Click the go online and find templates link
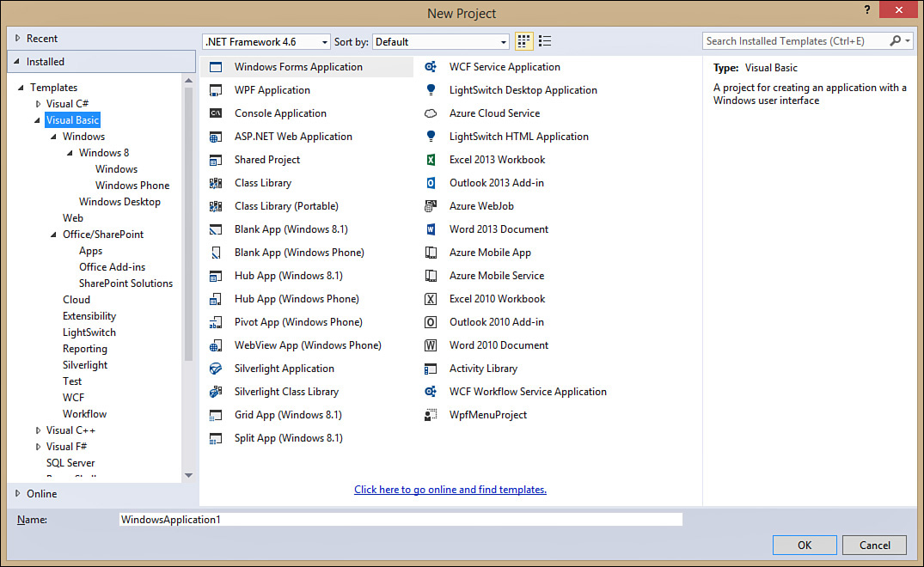Viewport: 924px width, 567px height. coord(450,490)
